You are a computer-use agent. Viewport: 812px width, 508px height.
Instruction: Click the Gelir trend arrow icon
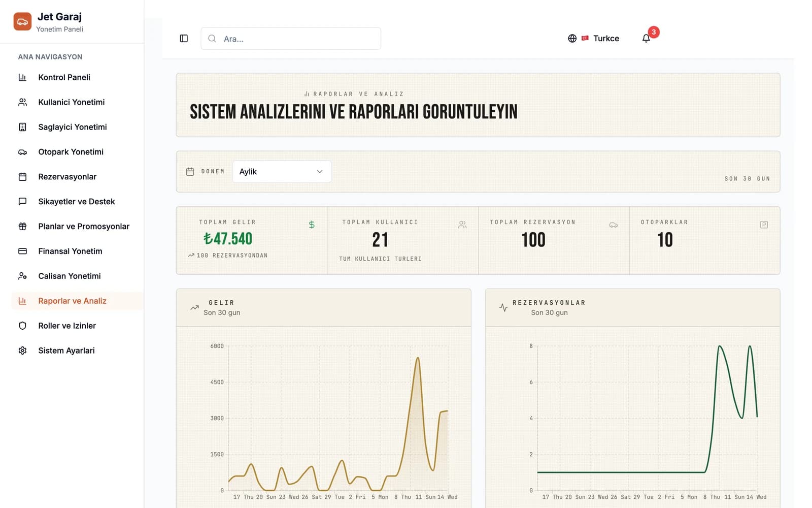[x=194, y=308]
